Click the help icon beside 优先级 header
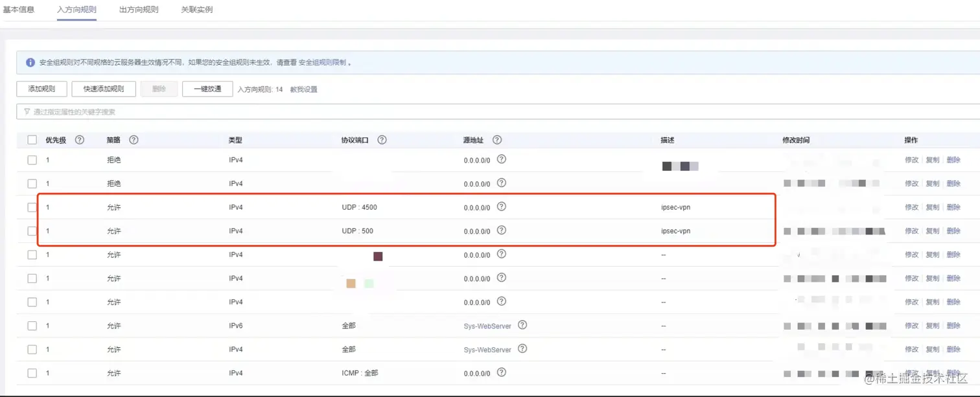This screenshot has width=980, height=397. [80, 139]
